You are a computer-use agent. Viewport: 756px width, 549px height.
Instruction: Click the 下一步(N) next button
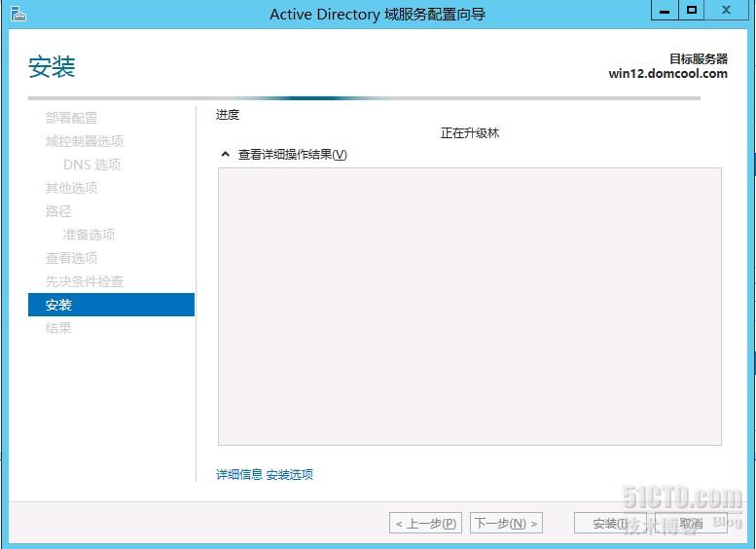[x=506, y=523]
